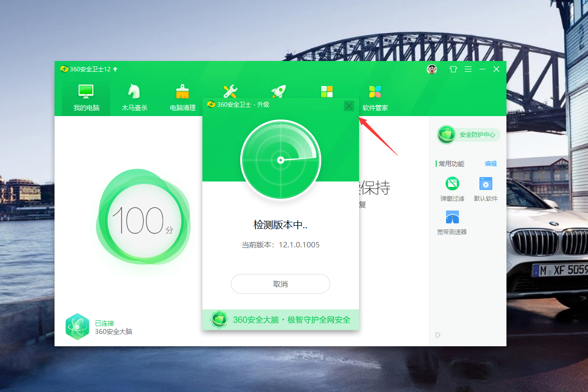
Task: Open the 安全防护中心 button
Action: [x=468, y=134]
